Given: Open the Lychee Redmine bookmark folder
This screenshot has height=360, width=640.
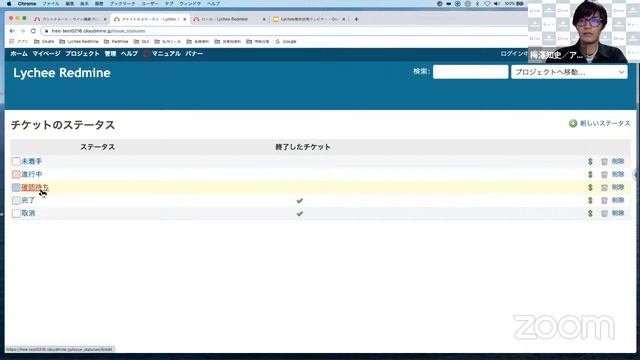Looking at the screenshot, I should pyautogui.click(x=79, y=42).
